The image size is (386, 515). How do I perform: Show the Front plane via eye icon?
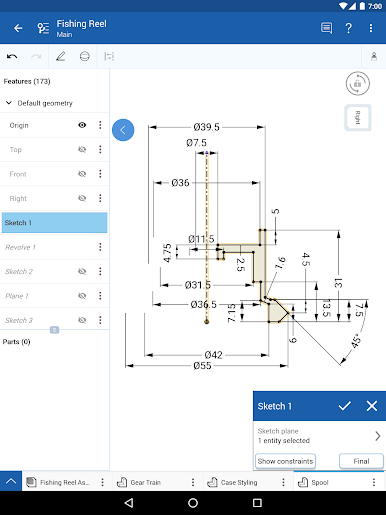[x=82, y=174]
